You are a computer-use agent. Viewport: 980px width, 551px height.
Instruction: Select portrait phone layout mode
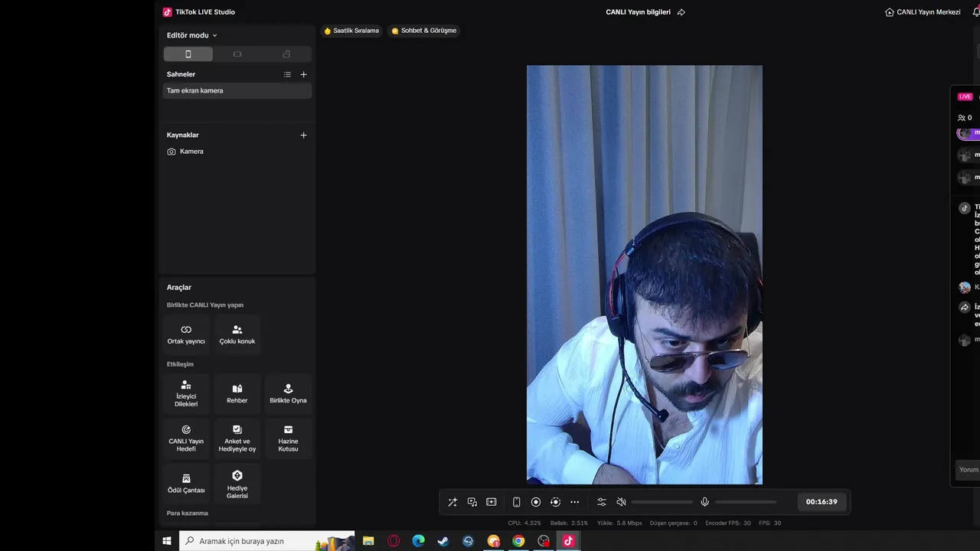point(188,54)
